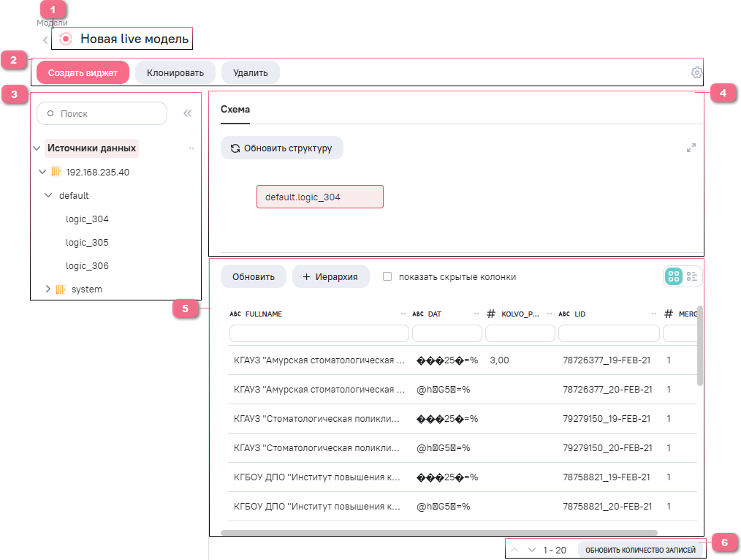Viewport: 741px width, 560px height.
Task: Click the horizontal scrollbar under the table
Action: tap(439, 533)
